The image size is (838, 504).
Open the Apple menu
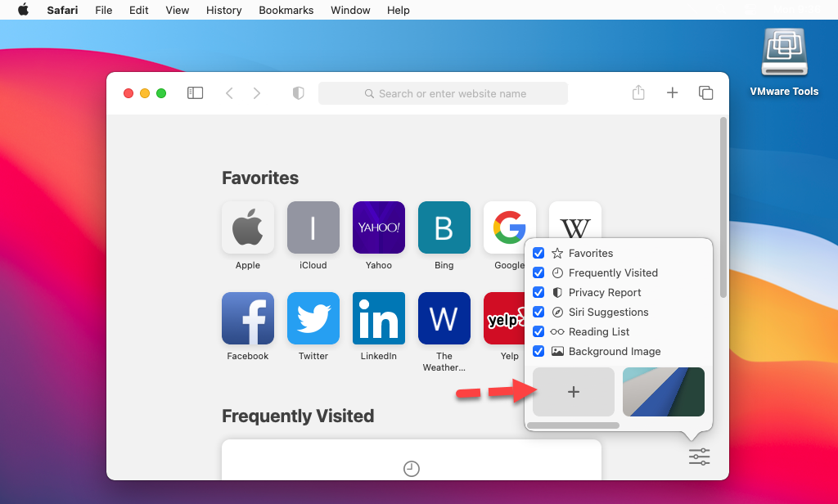pyautogui.click(x=23, y=10)
